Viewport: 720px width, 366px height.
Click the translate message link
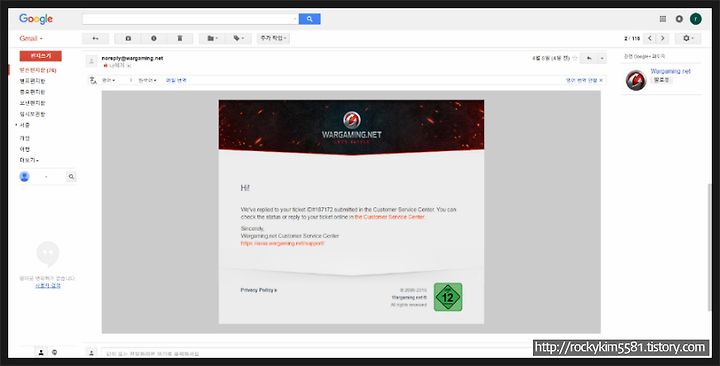click(176, 80)
